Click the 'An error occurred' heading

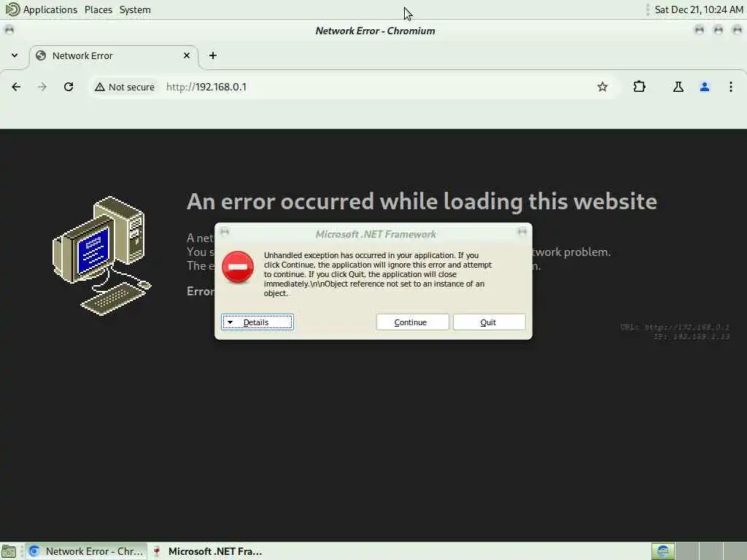[422, 201]
